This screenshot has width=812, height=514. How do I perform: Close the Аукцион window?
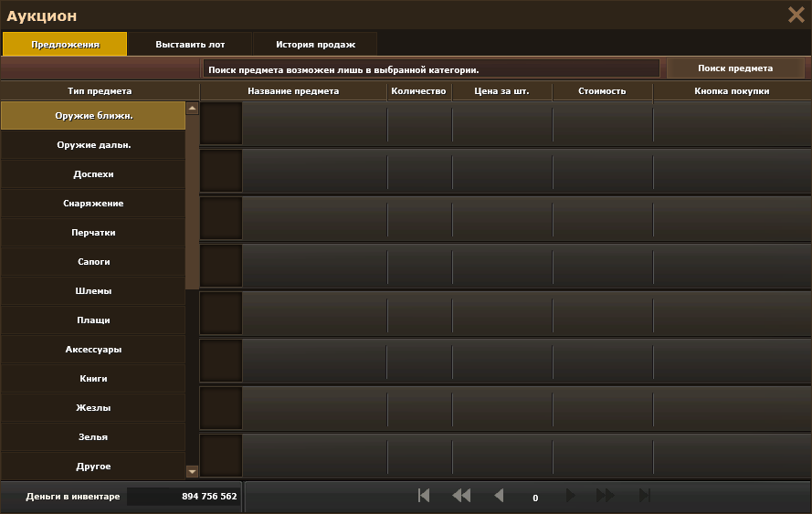click(x=796, y=15)
